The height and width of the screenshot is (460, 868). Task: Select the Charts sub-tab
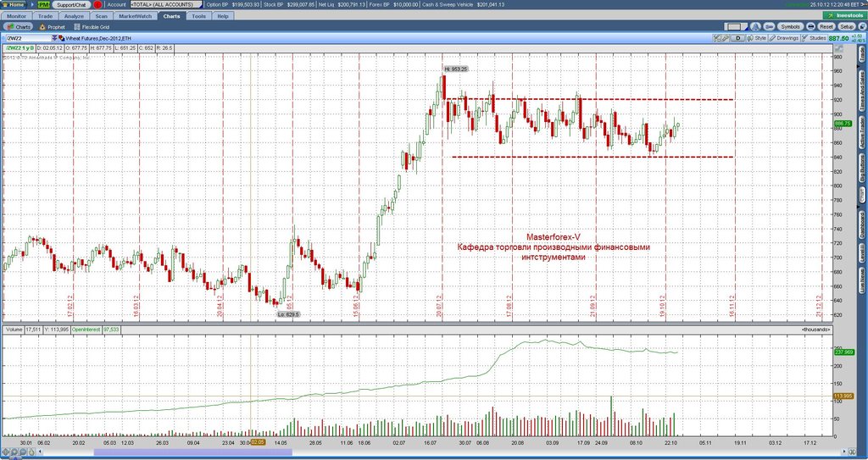(x=19, y=26)
